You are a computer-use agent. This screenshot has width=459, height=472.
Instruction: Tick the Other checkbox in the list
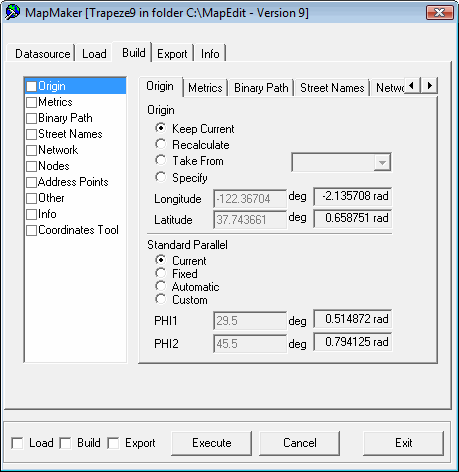tap(31, 198)
